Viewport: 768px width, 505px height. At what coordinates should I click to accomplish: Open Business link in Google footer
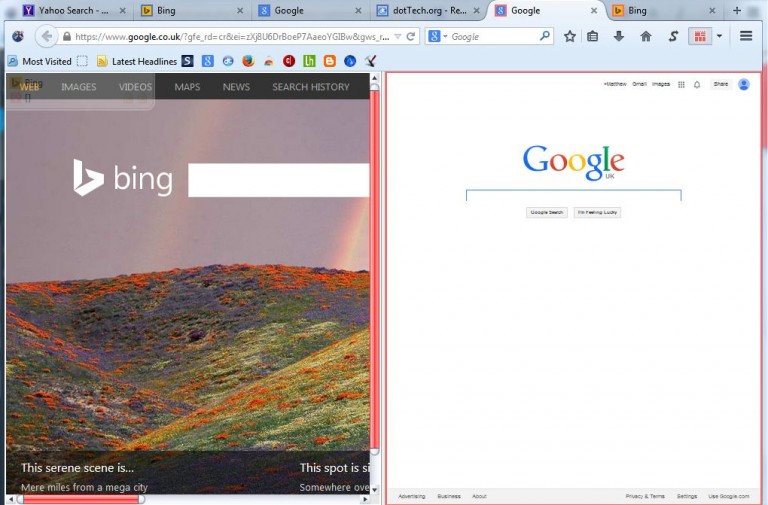click(449, 496)
